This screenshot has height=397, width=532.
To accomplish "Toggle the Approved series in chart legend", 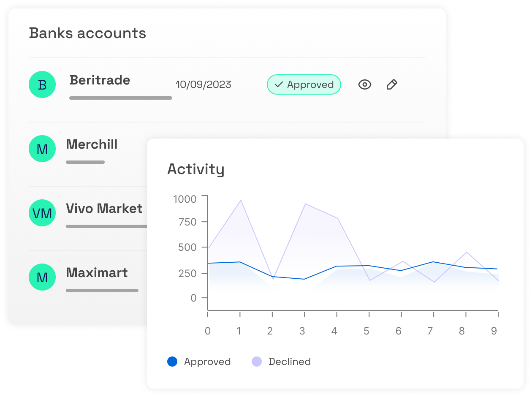I will [199, 362].
